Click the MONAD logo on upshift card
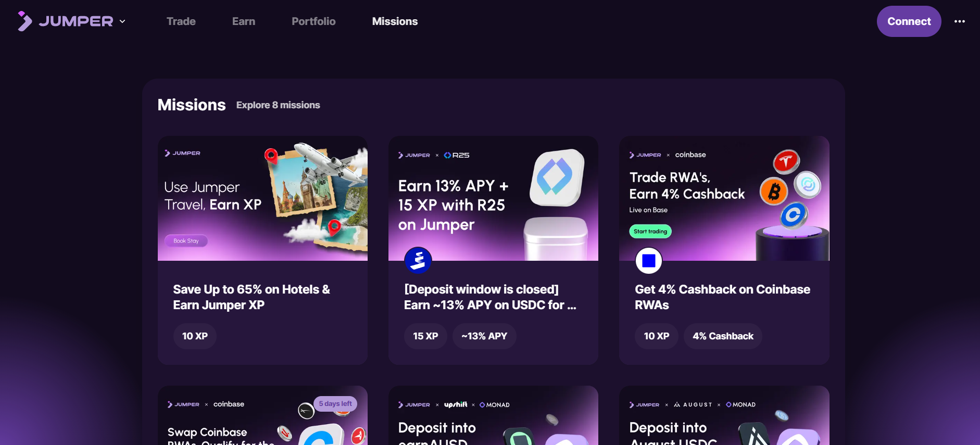Image resolution: width=980 pixels, height=445 pixels. 494,404
